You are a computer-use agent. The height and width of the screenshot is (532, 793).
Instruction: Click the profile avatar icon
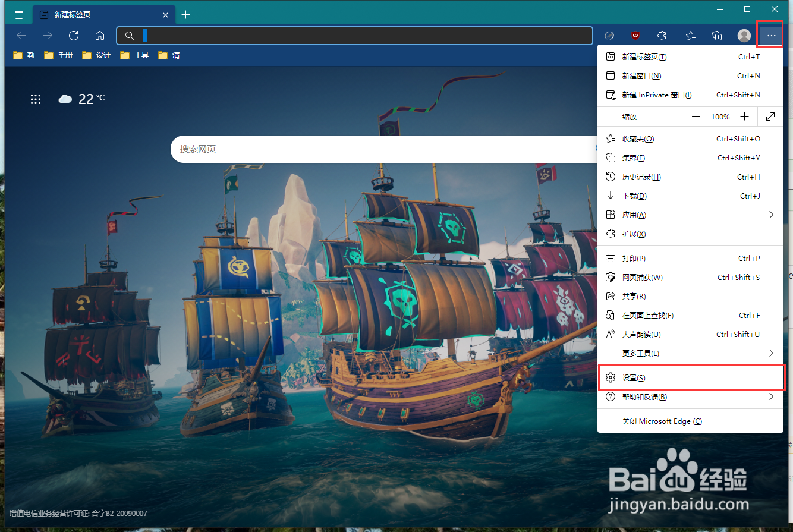pyautogui.click(x=744, y=36)
